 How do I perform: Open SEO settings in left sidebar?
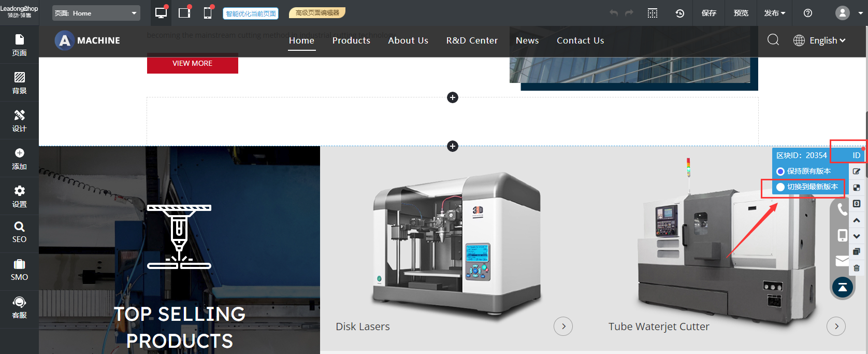click(x=19, y=232)
